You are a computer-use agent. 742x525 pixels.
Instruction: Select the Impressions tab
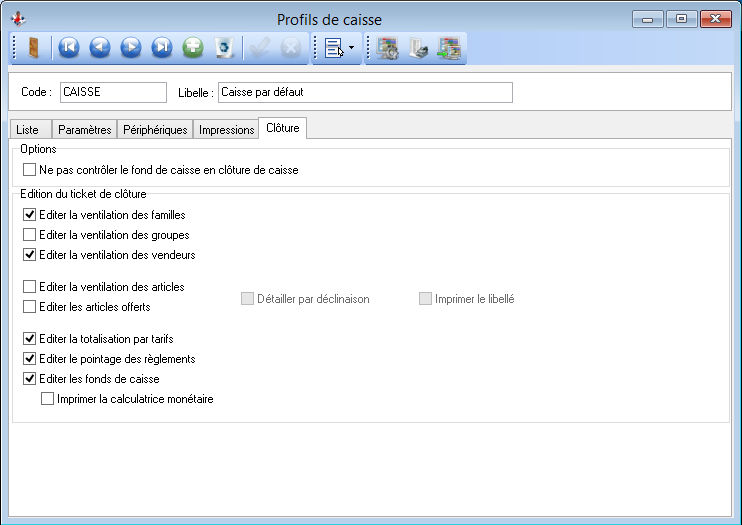tap(226, 130)
